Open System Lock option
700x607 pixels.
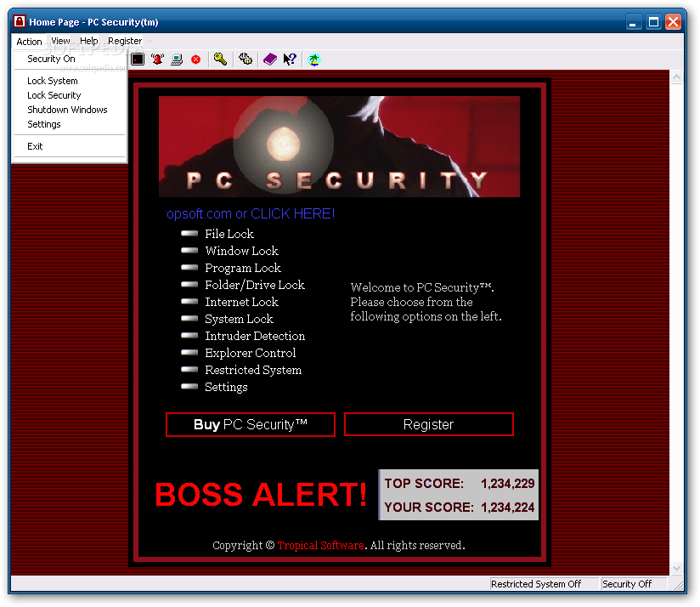pos(239,319)
